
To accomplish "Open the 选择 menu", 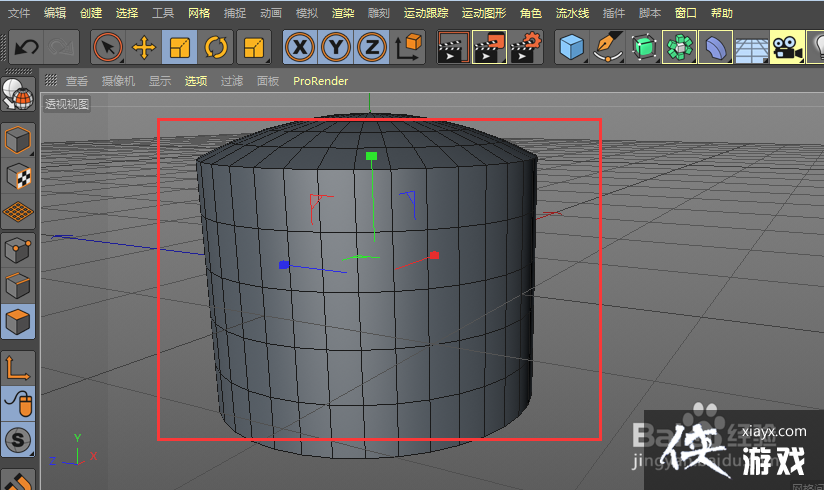I will tap(127, 13).
